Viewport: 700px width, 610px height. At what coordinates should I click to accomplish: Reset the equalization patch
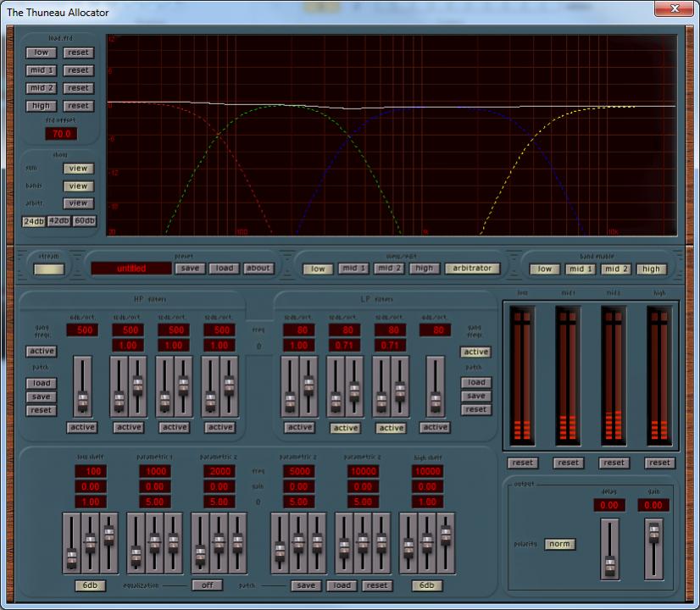[x=377, y=585]
